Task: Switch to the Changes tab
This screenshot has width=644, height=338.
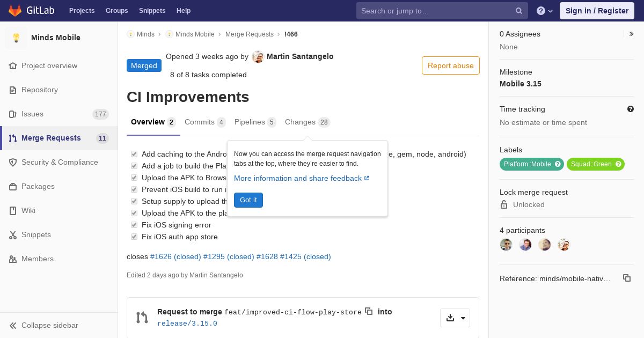Action: [x=307, y=122]
